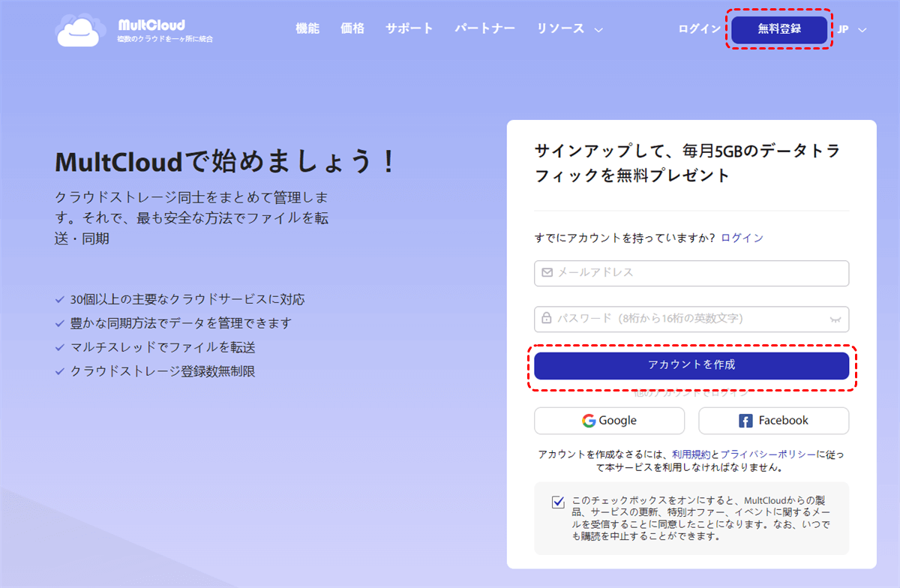Focus the パスワード input field

pos(691,319)
